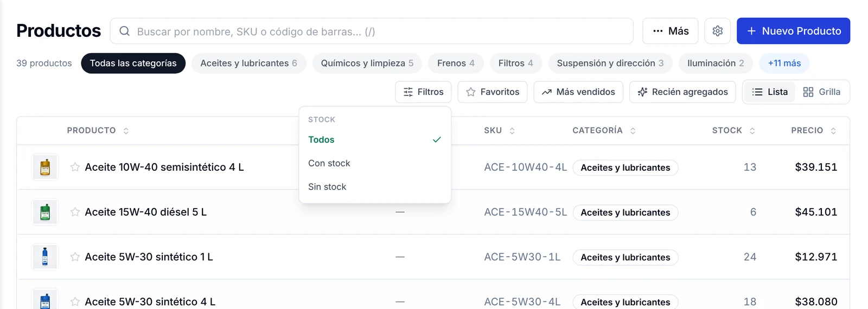This screenshot has width=868, height=309.
Task: Open thumbnail of Aceite 10W-40 semisintético
Action: tap(45, 167)
